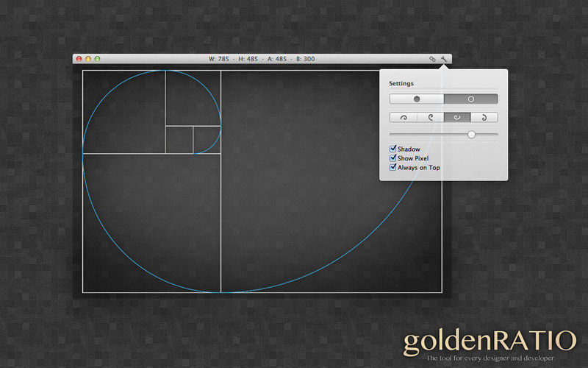This screenshot has height=368, width=588.
Task: Click the settings slider knob
Action: click(471, 135)
